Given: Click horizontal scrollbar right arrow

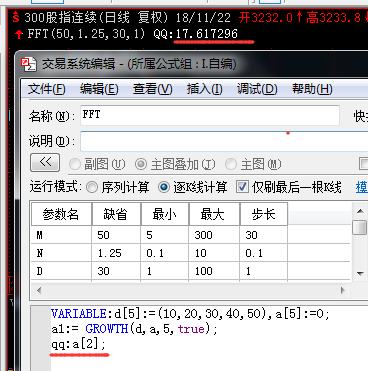Looking at the screenshot, I should tap(343, 290).
